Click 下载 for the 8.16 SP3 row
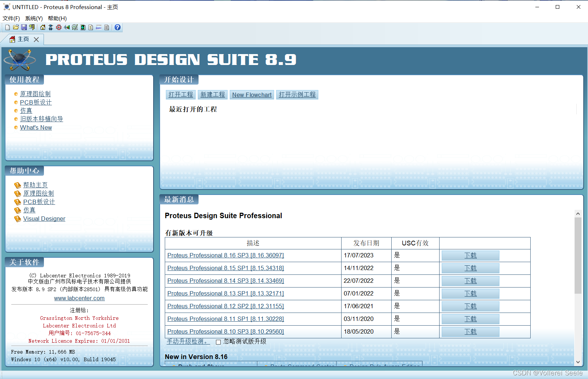The image size is (588, 379). tap(470, 256)
